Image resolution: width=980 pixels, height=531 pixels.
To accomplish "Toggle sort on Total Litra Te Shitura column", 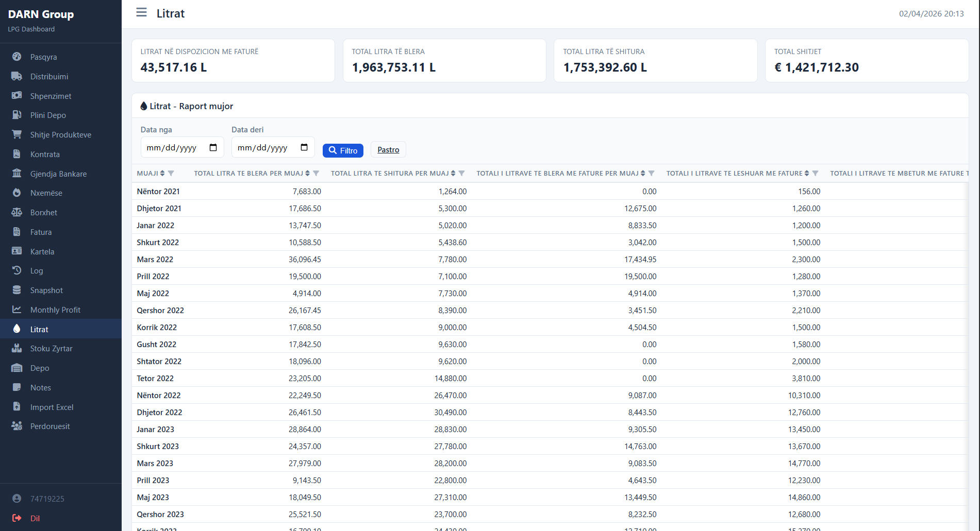I will (453, 174).
